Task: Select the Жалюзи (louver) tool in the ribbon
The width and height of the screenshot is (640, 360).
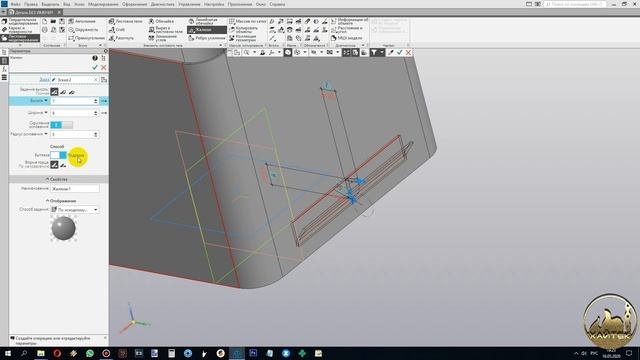Action: click(207, 30)
